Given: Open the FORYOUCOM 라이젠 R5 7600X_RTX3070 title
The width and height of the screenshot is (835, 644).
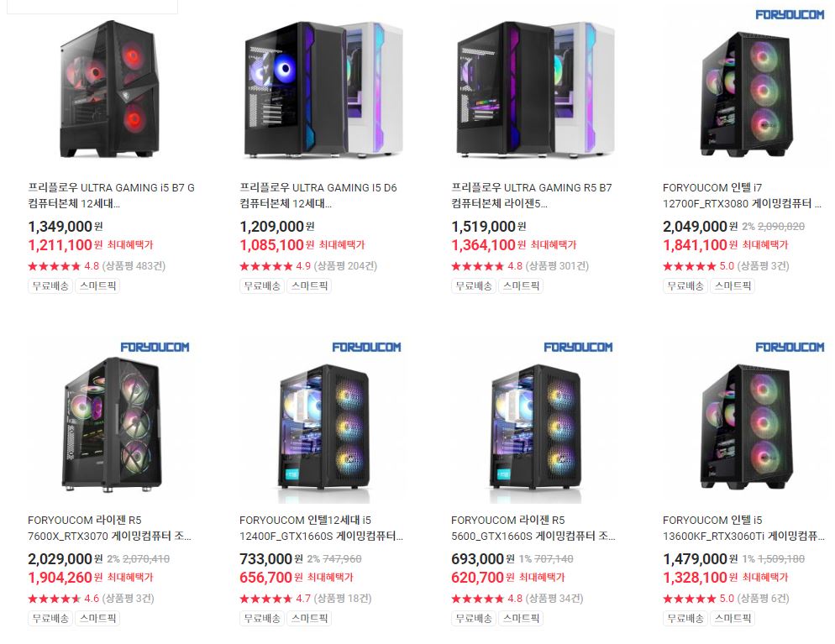Looking at the screenshot, I should coord(109,528).
